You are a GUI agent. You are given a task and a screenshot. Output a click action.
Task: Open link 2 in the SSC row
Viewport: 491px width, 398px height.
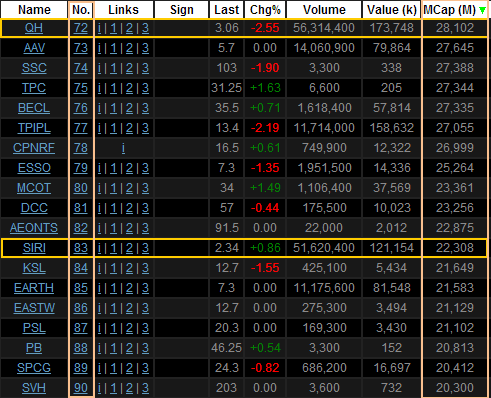[x=129, y=68]
